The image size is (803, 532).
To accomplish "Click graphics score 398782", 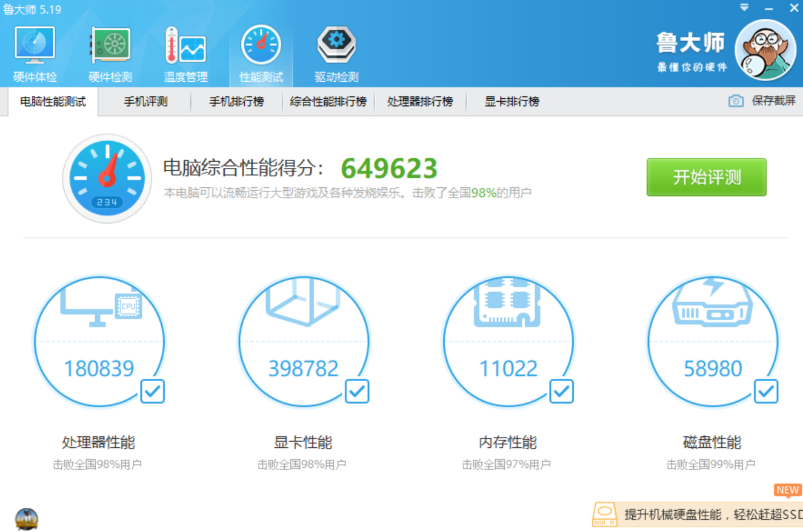I will coord(303,368).
